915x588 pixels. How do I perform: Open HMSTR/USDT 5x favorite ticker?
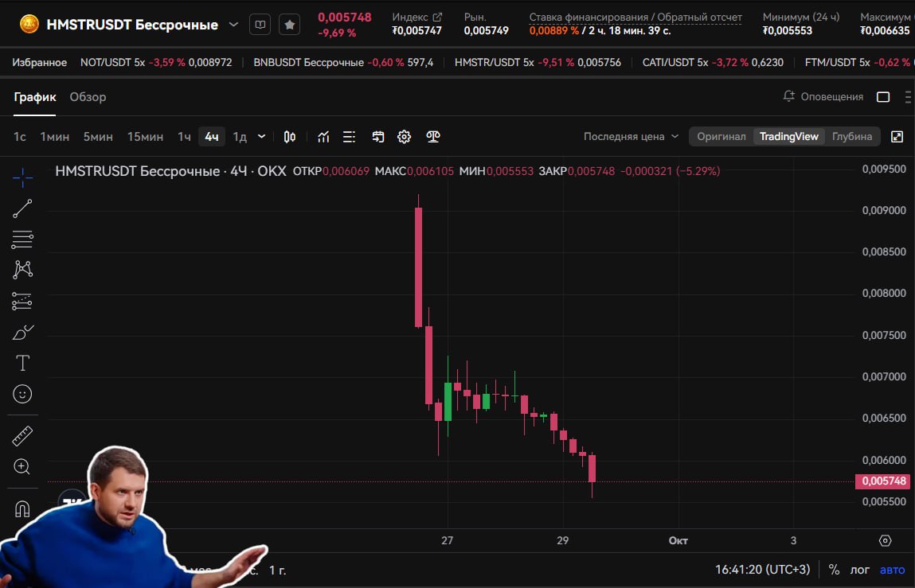point(538,62)
